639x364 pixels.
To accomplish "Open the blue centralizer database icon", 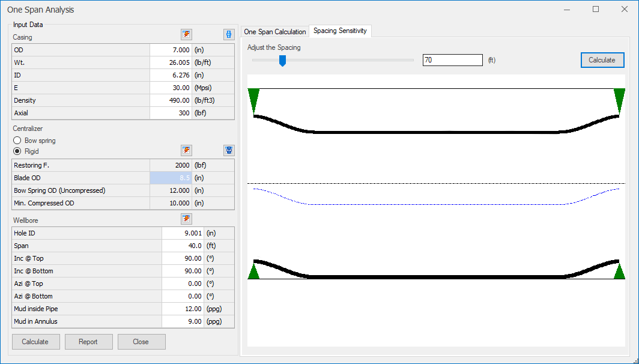I will 228,150.
